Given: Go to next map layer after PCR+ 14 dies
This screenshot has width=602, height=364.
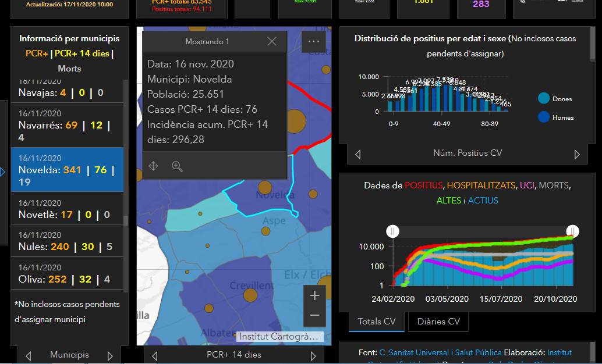Looking at the screenshot, I should [x=313, y=355].
